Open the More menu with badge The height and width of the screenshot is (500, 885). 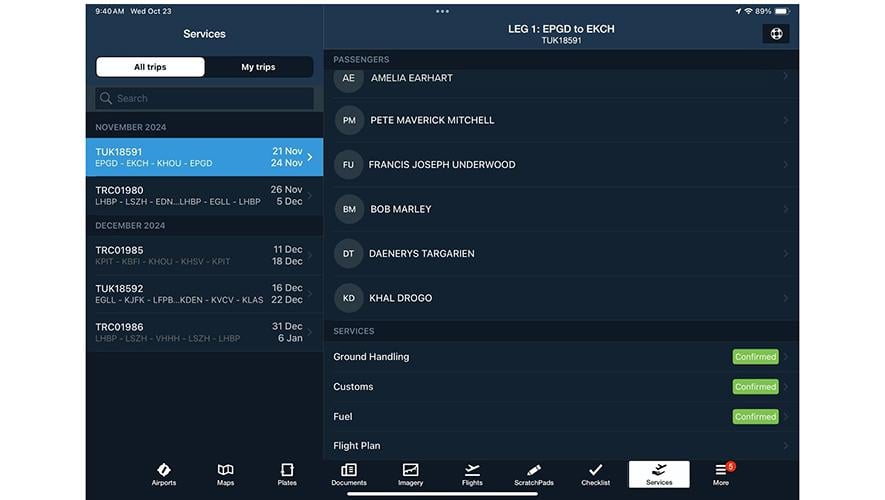pyautogui.click(x=721, y=474)
